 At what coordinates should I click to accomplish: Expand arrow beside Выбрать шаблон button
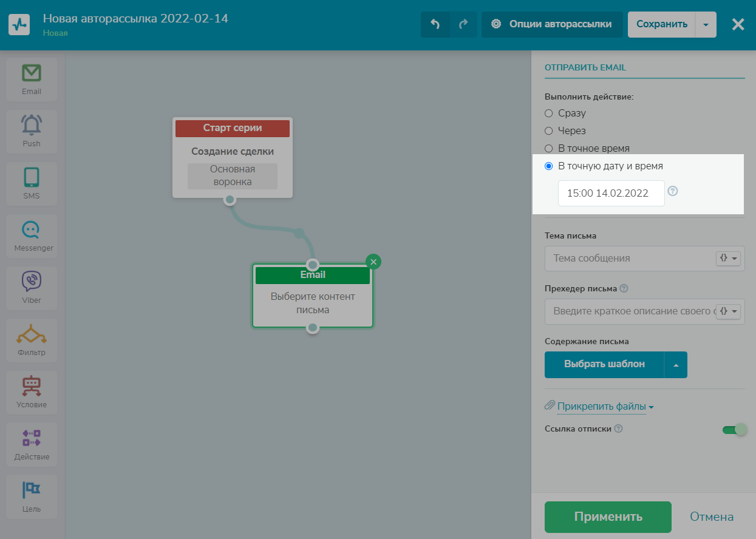(676, 365)
